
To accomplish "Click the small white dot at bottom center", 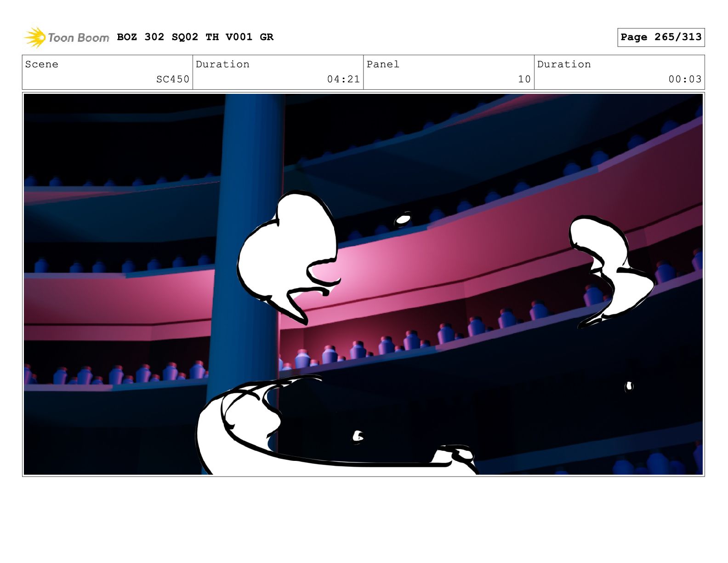I will [358, 436].
